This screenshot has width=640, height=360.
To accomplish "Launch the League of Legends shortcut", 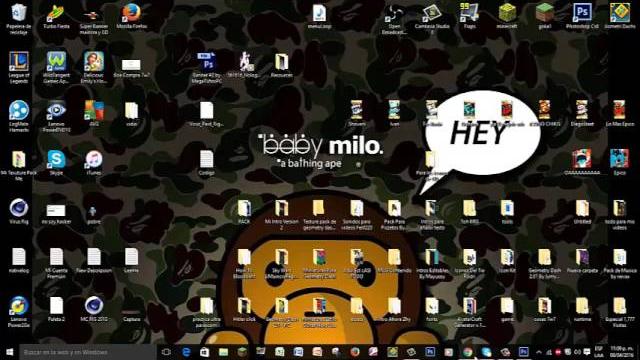I will pos(19,68).
